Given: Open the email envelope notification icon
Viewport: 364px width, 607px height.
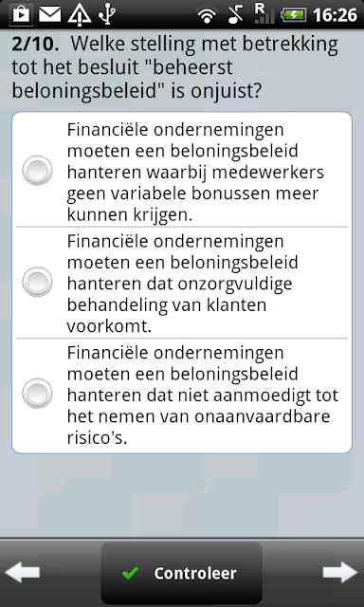Looking at the screenshot, I should tap(49, 15).
